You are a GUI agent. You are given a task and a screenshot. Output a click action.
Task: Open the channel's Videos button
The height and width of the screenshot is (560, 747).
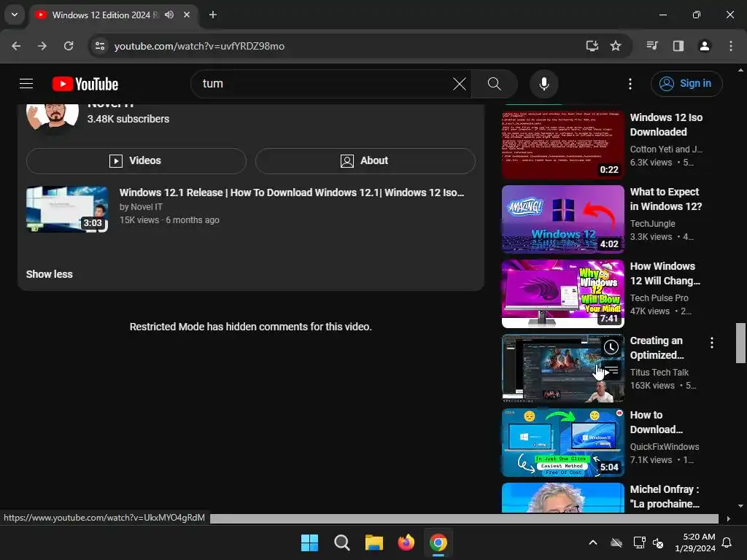136,161
